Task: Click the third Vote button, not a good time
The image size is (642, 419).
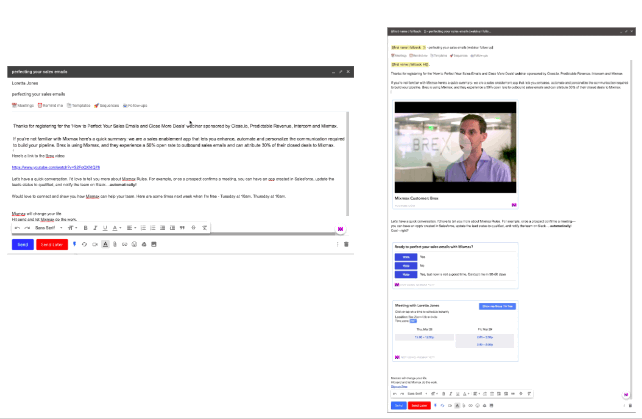Action: [406, 274]
